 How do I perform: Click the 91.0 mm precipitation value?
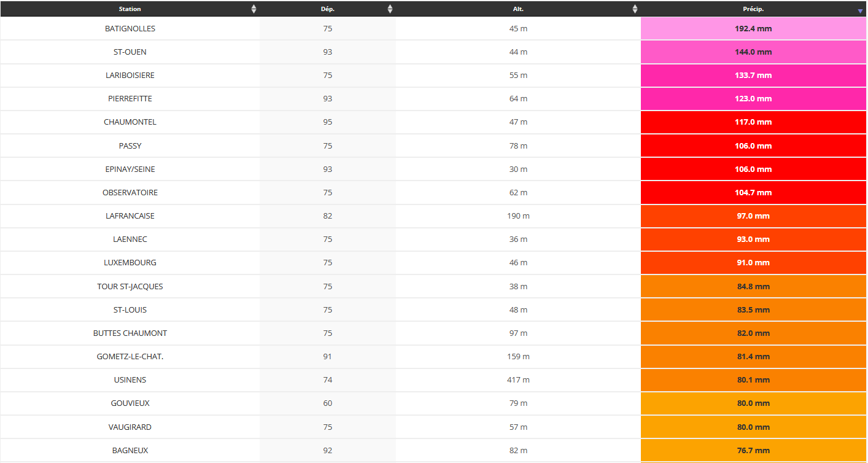click(753, 263)
